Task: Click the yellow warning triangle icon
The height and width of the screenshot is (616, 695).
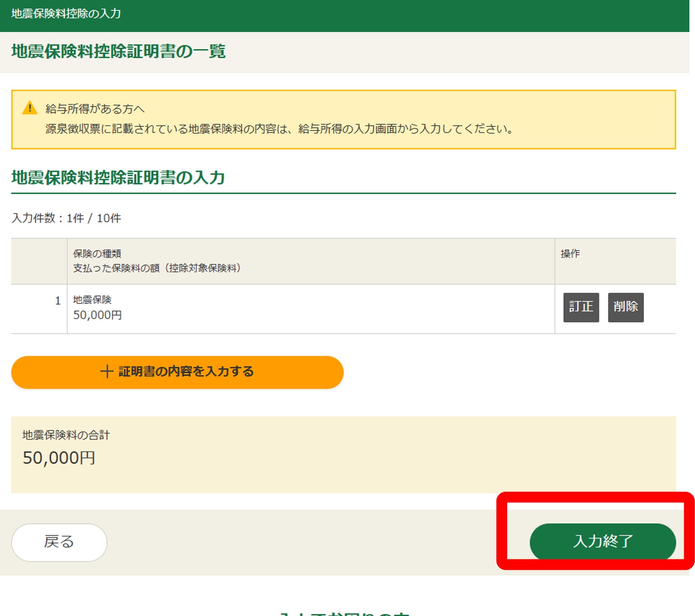Action: click(x=30, y=108)
